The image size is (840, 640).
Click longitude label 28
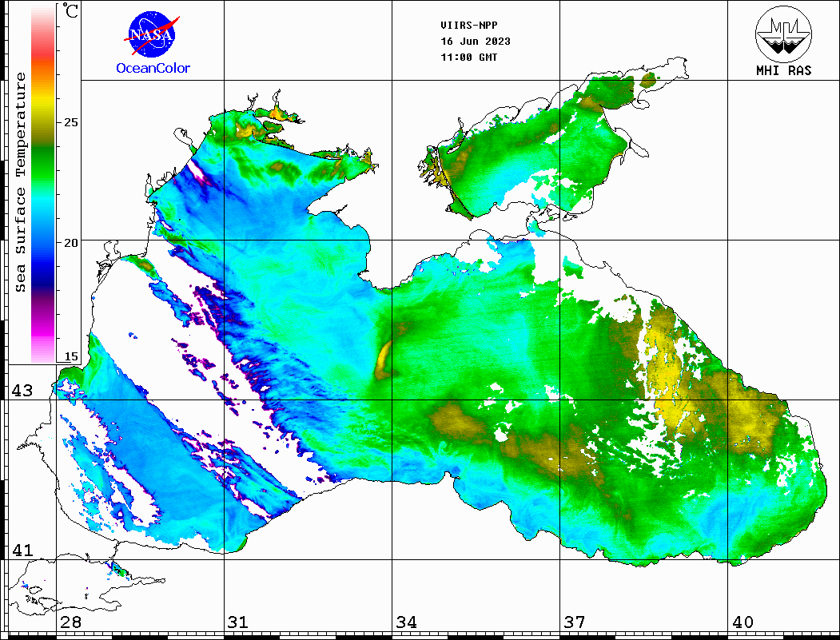pyautogui.click(x=70, y=622)
